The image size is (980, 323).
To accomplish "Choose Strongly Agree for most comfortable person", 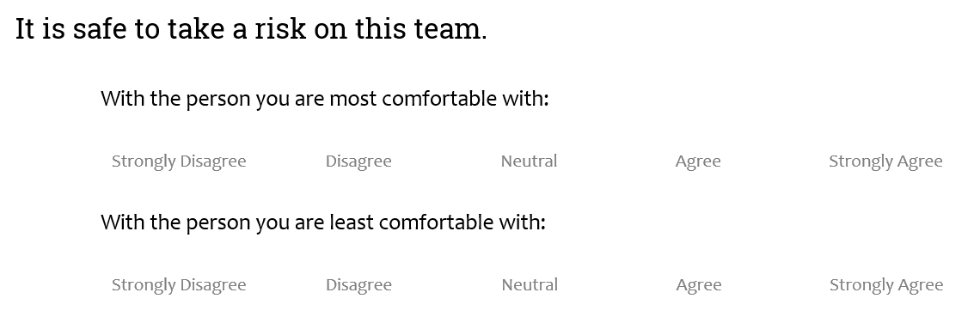I will pos(885,161).
